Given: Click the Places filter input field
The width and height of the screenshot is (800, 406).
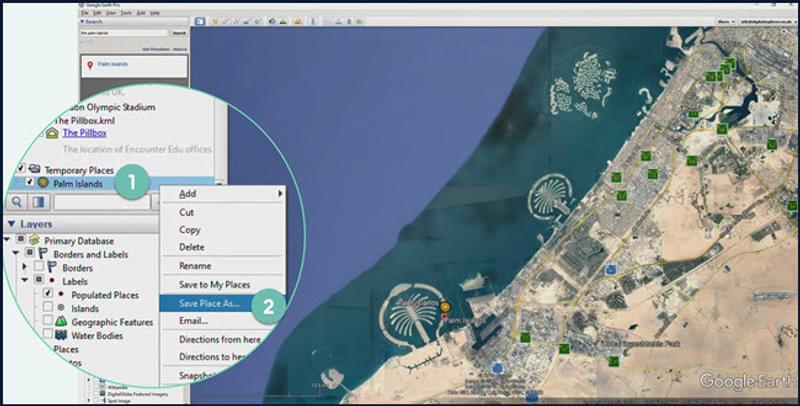Looking at the screenshot, I should [102, 202].
